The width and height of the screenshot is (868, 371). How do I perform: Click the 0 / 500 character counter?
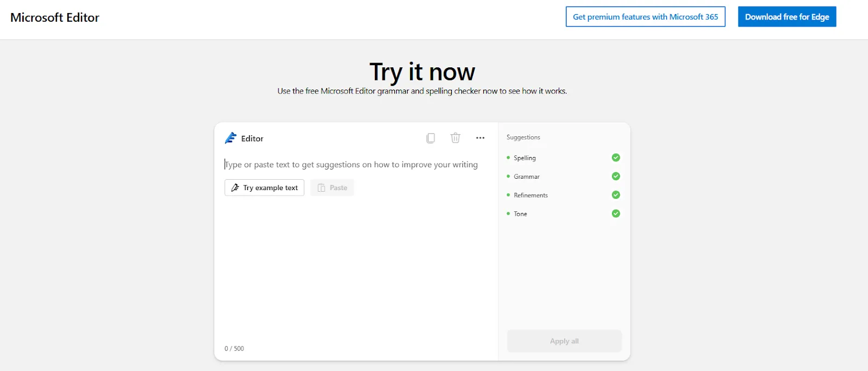point(234,349)
